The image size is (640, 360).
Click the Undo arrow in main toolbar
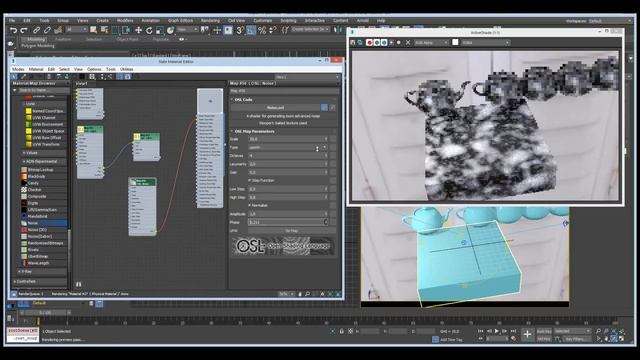click(13, 30)
